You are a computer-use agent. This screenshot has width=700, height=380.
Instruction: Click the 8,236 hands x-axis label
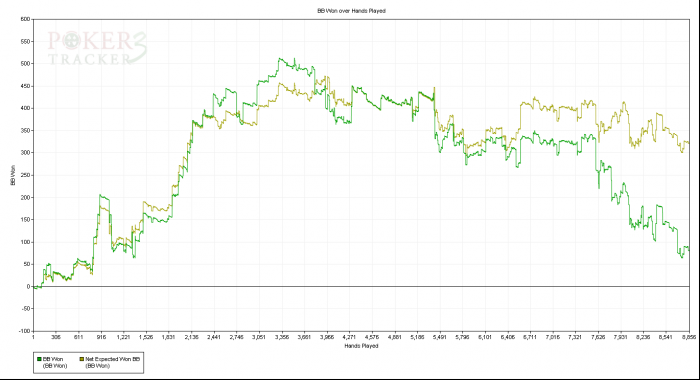coord(643,337)
